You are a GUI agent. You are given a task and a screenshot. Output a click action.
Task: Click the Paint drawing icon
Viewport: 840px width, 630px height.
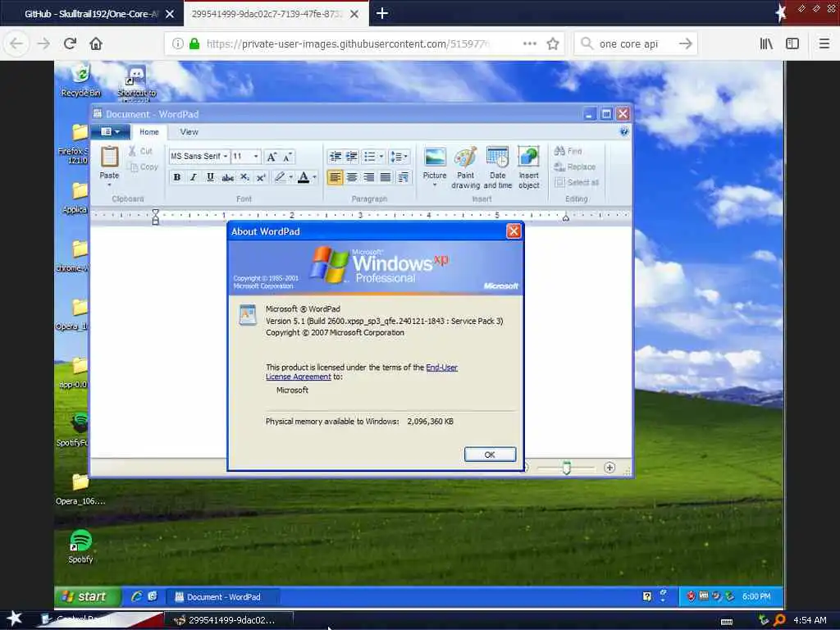pos(466,157)
